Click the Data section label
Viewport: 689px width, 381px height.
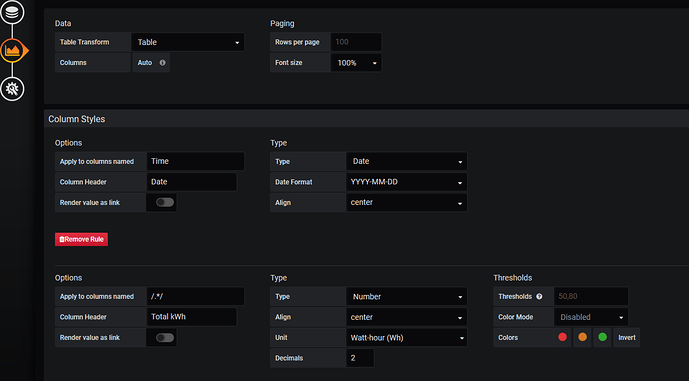point(63,23)
